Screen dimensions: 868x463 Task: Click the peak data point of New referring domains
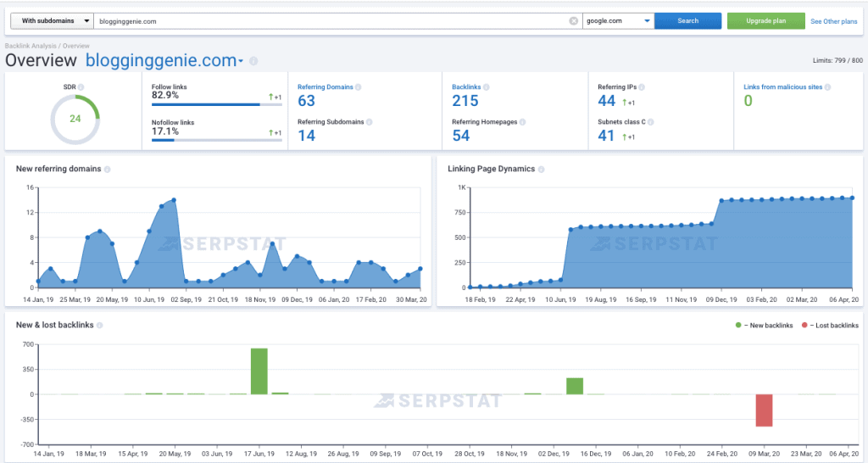click(174, 200)
